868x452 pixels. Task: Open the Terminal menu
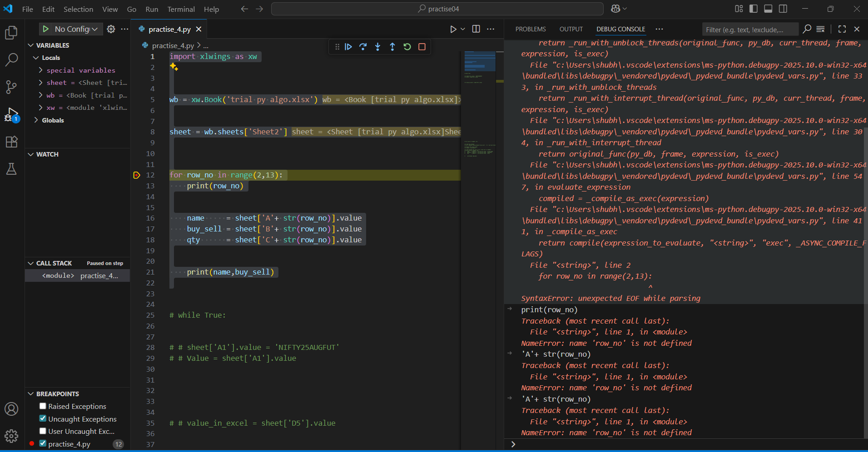[x=181, y=9]
